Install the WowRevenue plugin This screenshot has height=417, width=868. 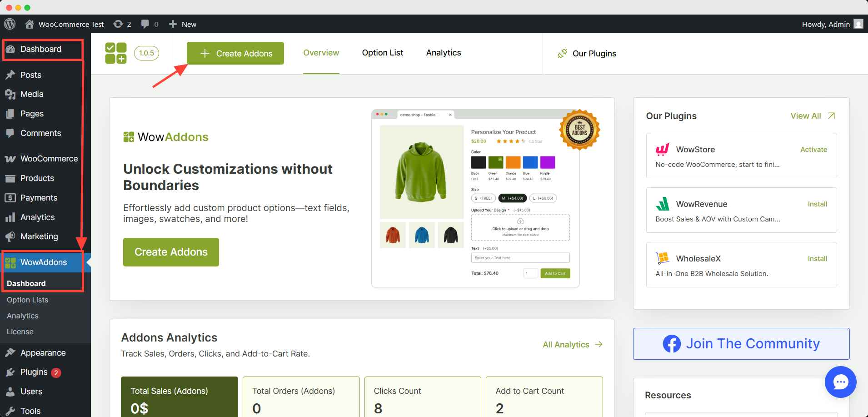[x=817, y=204]
